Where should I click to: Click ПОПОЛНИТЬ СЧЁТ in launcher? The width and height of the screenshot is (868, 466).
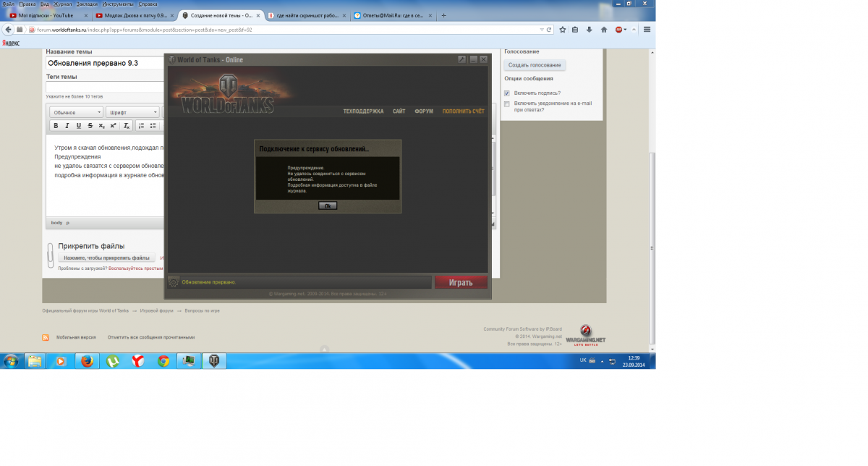coord(464,111)
